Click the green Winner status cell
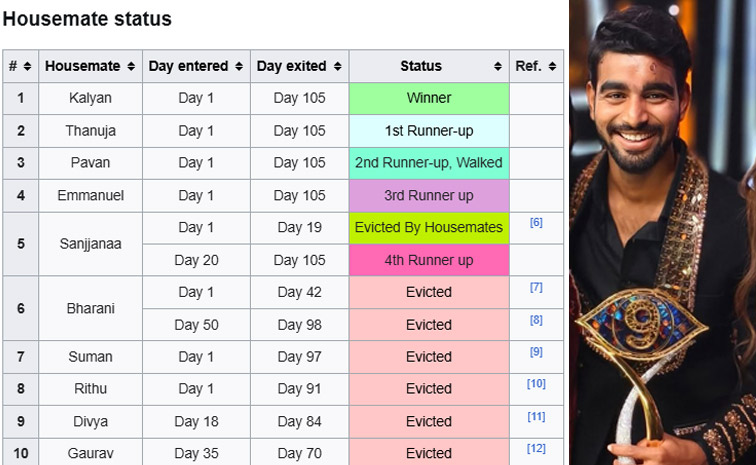Viewport: 756px width, 465px height. [x=429, y=98]
